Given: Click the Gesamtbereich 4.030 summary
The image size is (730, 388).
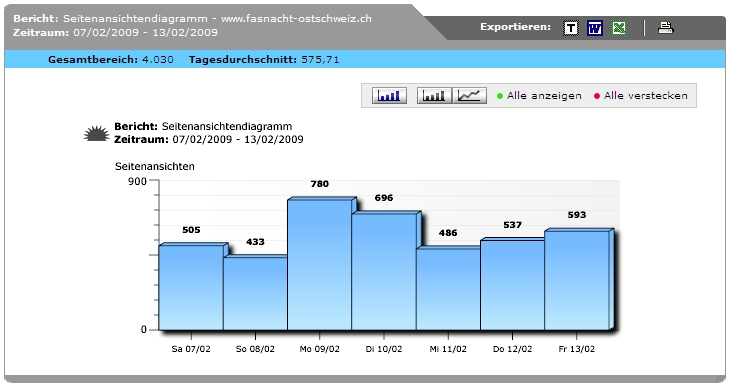Looking at the screenshot, I should click(110, 60).
